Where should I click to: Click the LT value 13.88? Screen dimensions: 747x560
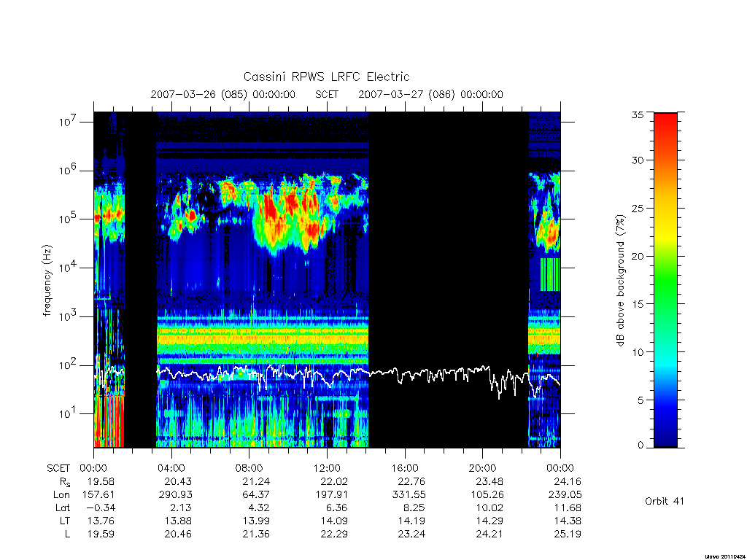[178, 521]
